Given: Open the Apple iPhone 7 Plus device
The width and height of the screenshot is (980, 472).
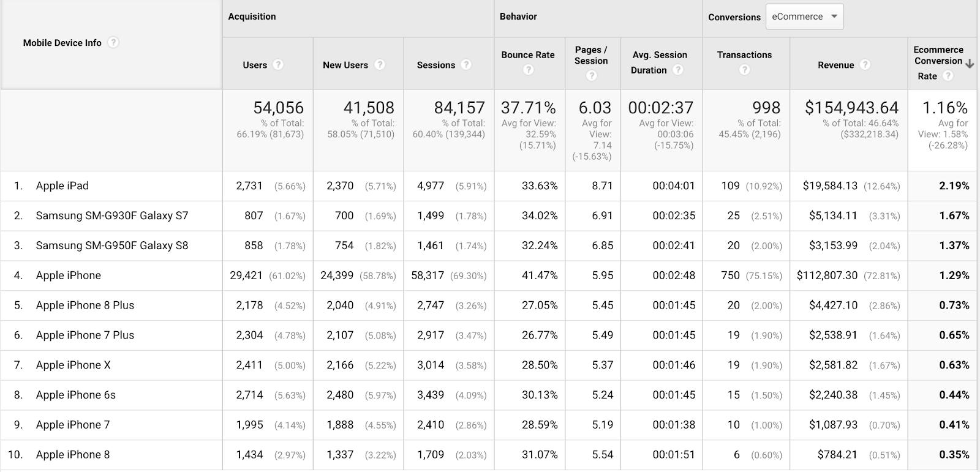Looking at the screenshot, I should coord(85,335).
